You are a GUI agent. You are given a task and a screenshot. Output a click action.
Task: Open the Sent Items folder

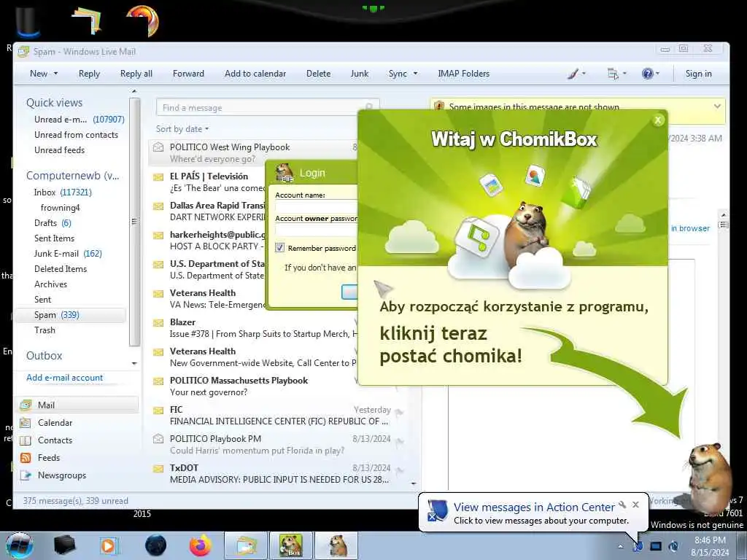click(x=54, y=238)
